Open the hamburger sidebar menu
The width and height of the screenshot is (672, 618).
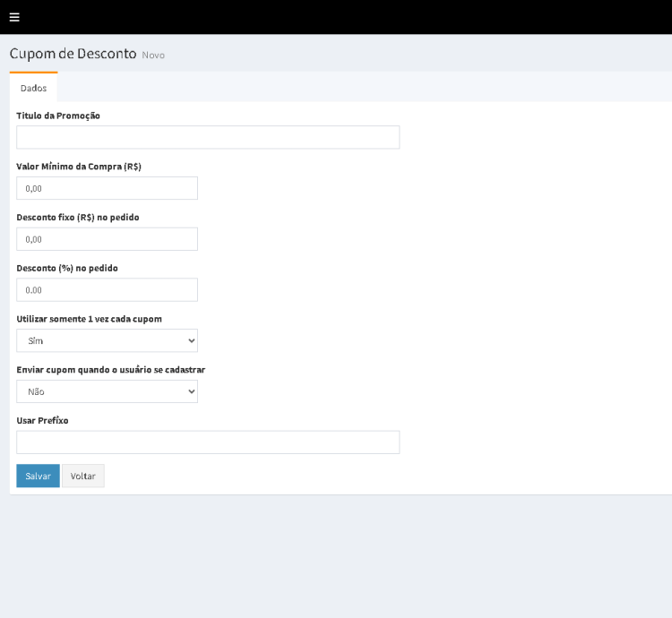point(14,17)
